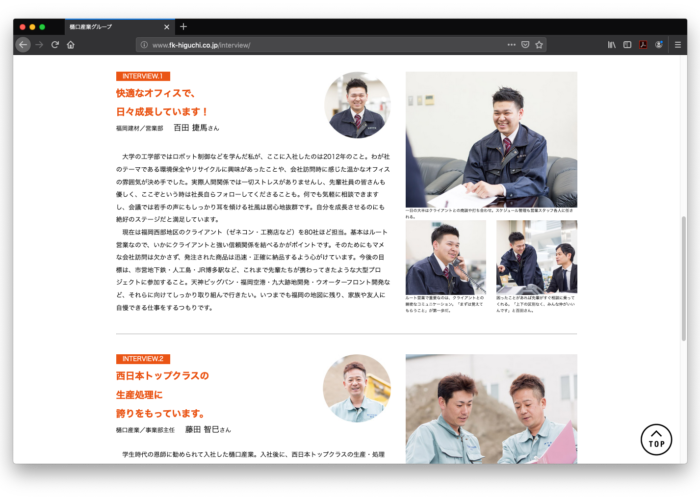Close the 樋口産業グループ tab
Image resolution: width=700 pixels, height=500 pixels.
tap(166, 26)
